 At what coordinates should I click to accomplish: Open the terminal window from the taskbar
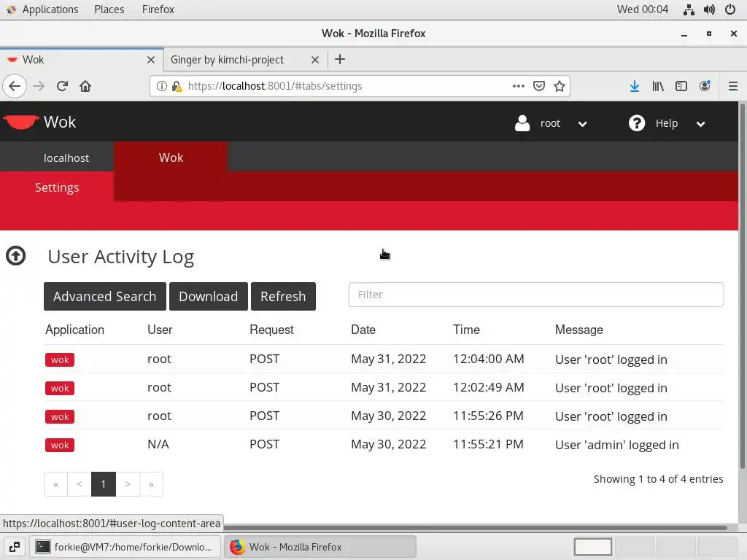pyautogui.click(x=125, y=547)
